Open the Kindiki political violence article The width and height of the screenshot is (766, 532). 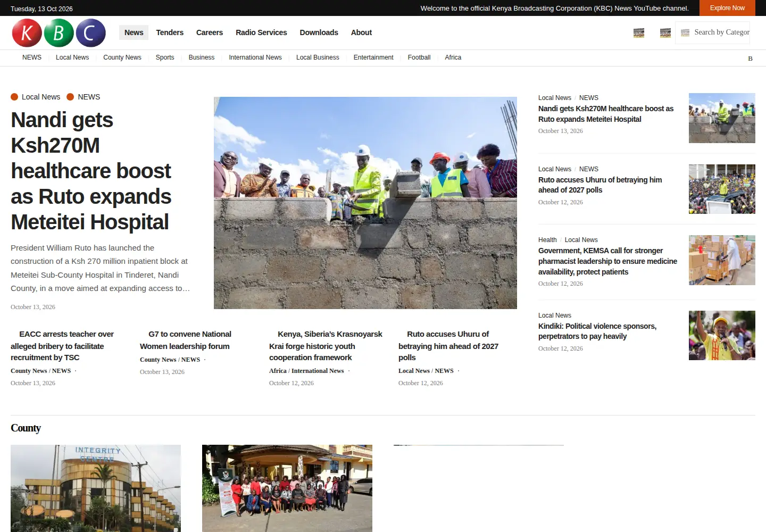597,331
